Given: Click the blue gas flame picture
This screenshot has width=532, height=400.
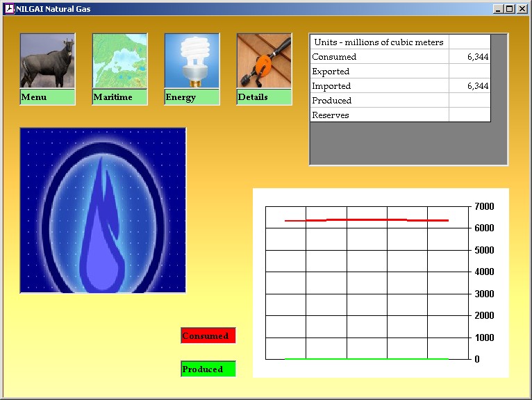Looking at the screenshot, I should coord(103,210).
